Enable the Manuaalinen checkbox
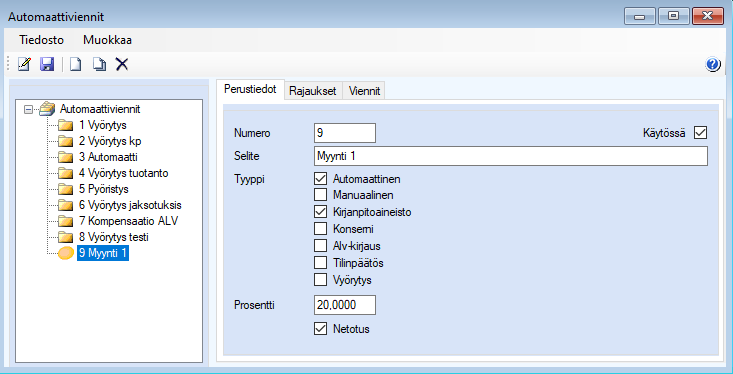Screen dimensions: 733x374 pyautogui.click(x=321, y=194)
